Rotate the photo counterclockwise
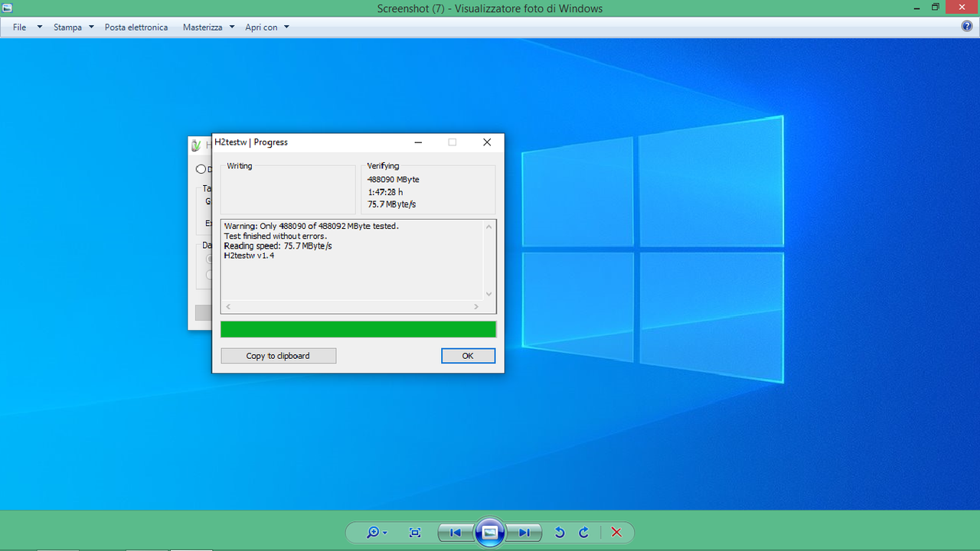This screenshot has height=551, width=980. pos(560,533)
